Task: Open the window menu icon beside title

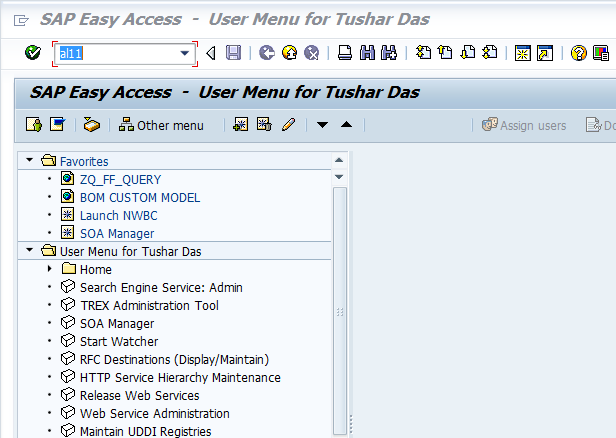Action: click(x=21, y=20)
